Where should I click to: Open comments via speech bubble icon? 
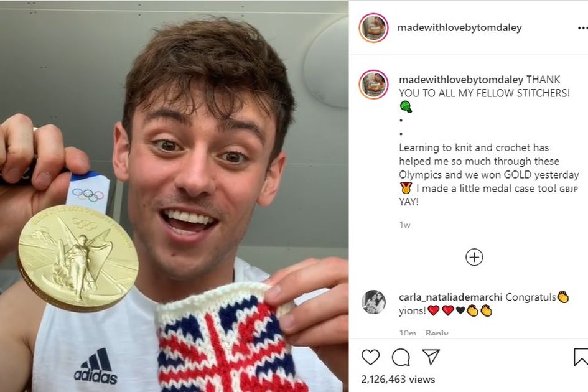click(401, 357)
